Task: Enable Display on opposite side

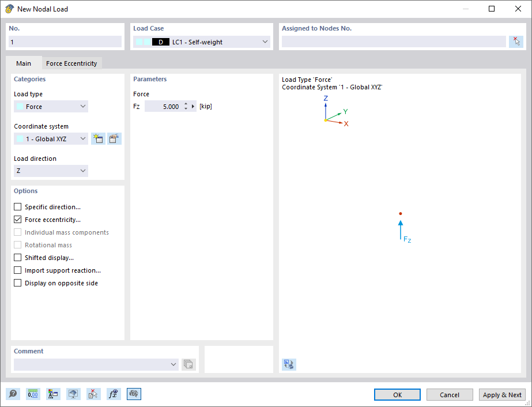Action: coord(17,282)
